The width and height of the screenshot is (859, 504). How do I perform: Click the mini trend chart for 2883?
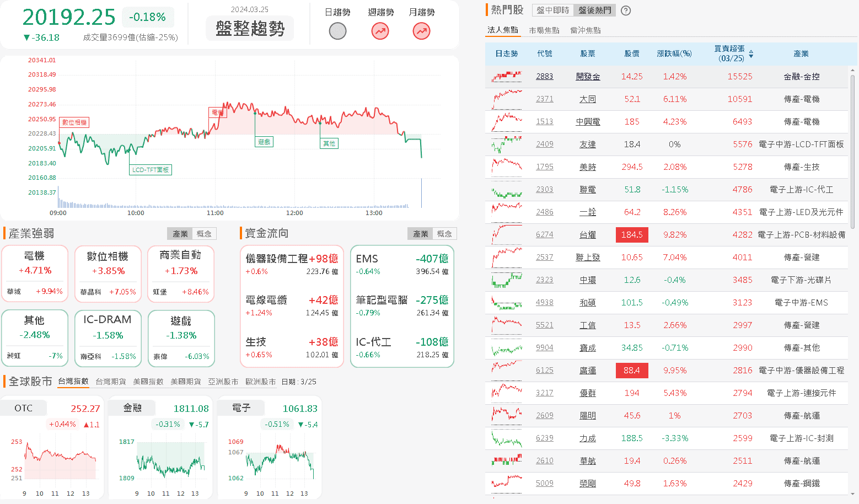point(507,77)
